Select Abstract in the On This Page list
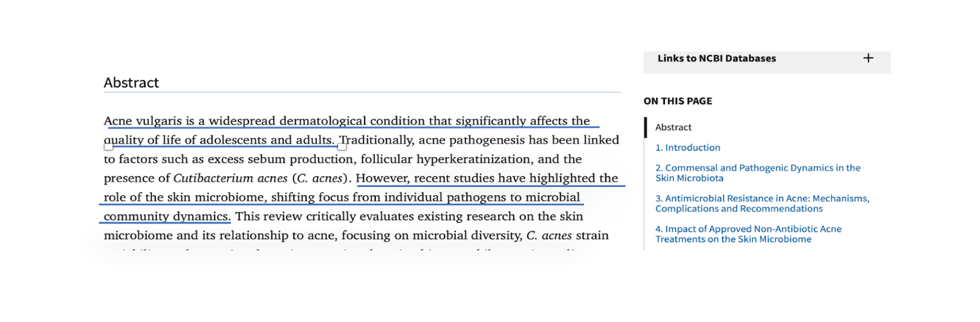 (673, 127)
